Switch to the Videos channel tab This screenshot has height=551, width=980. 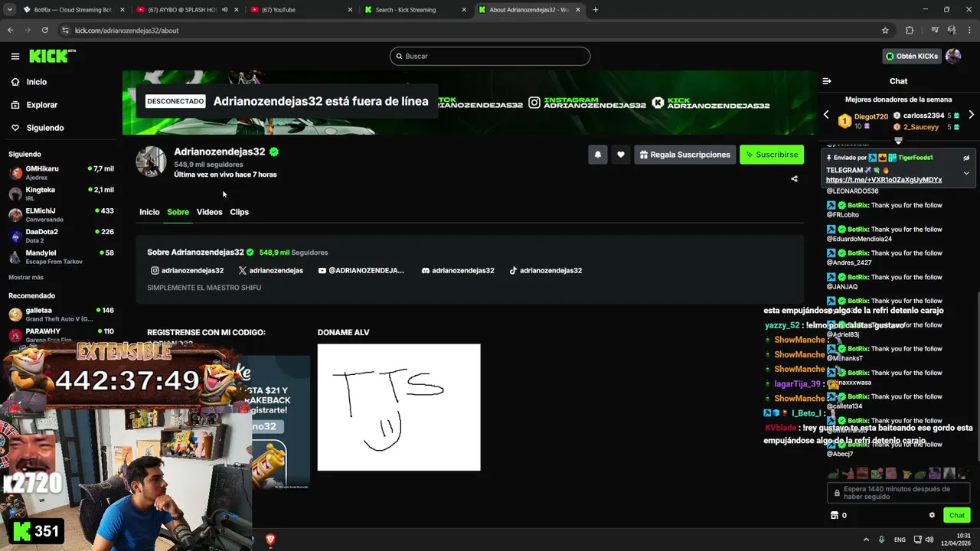pyautogui.click(x=209, y=212)
